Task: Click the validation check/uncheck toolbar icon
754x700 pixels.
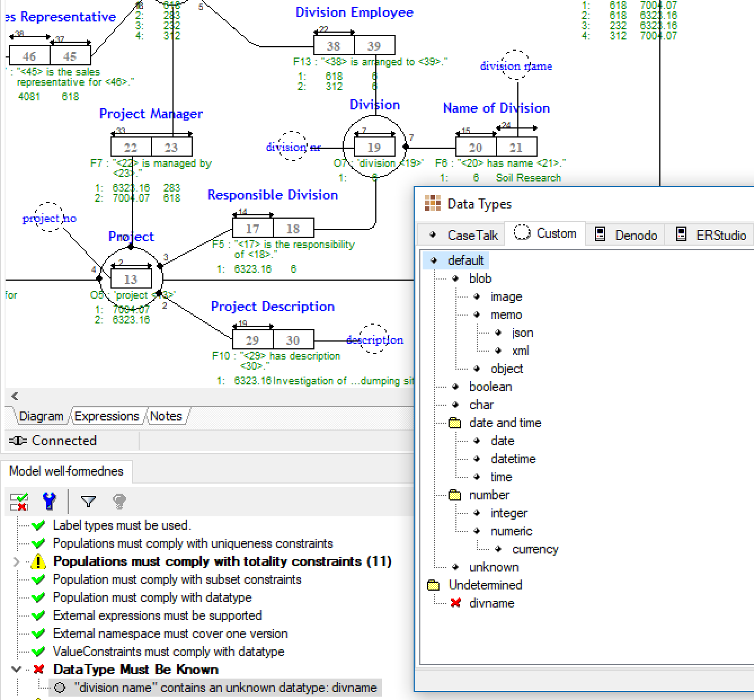Action: 19,501
